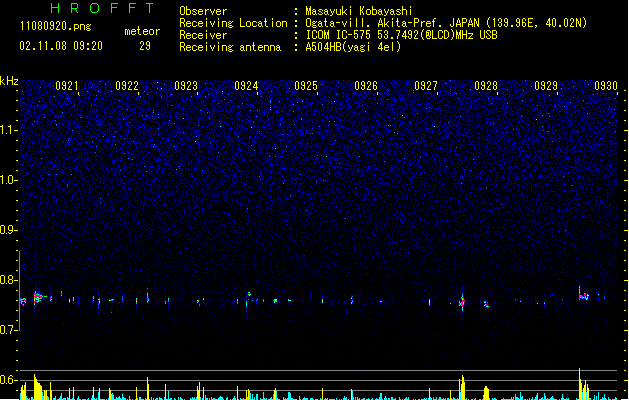Select the Ogata-vill. Akita-Pref. JAPAN location text

pos(446,23)
